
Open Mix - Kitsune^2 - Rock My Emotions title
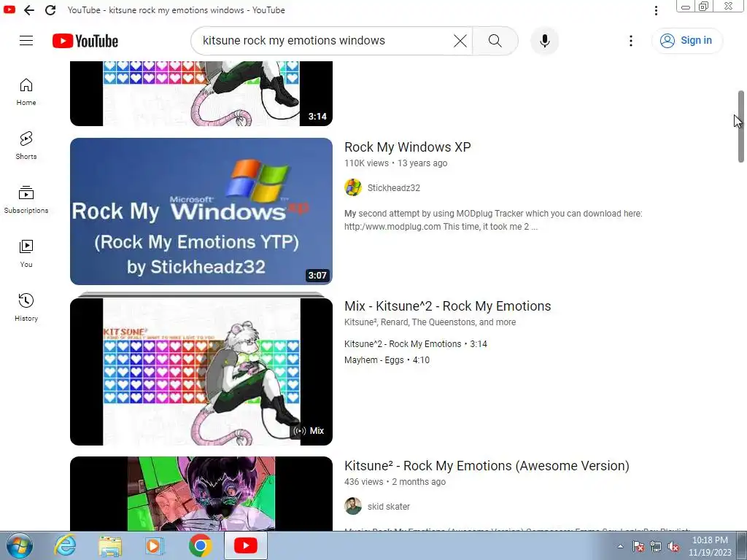coord(447,306)
